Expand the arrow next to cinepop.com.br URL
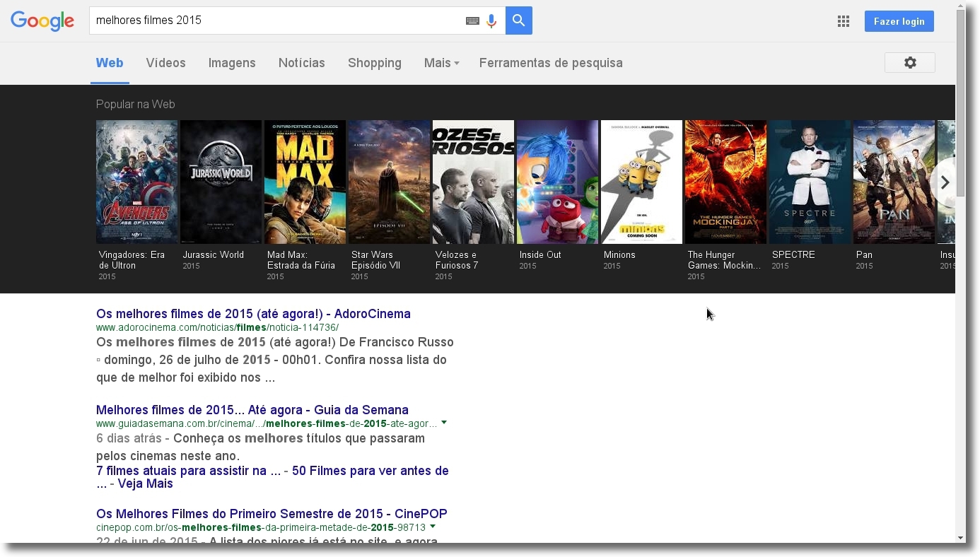This screenshot has width=980, height=557. click(433, 527)
